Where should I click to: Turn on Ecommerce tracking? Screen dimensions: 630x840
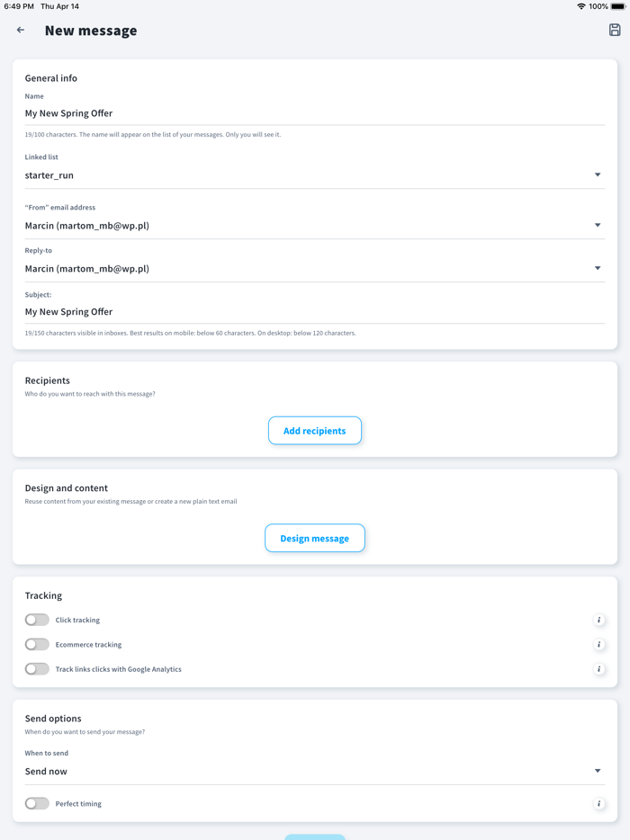click(37, 644)
